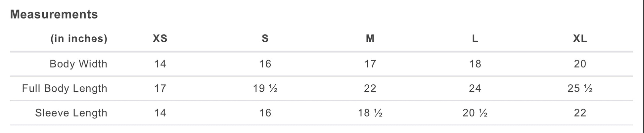Click the Body Width value for XL
This screenshot has height=133, width=644.
[580, 64]
